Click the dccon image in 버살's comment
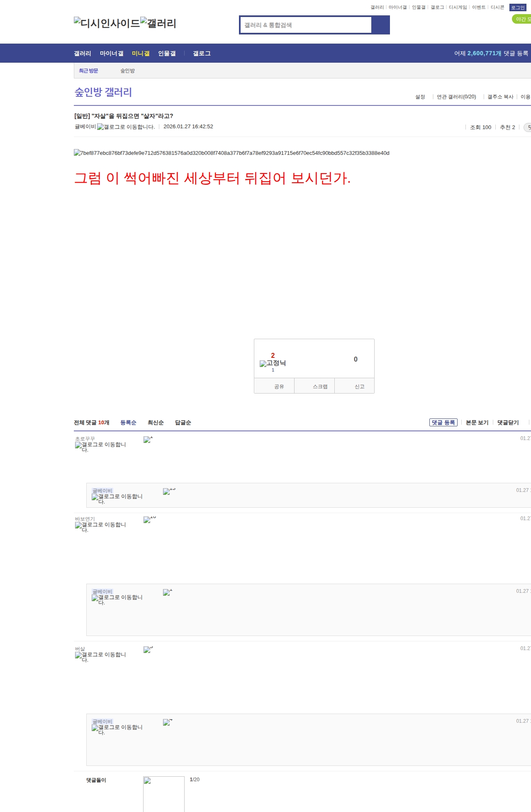Image resolution: width=531 pixels, height=812 pixels. pos(148,650)
